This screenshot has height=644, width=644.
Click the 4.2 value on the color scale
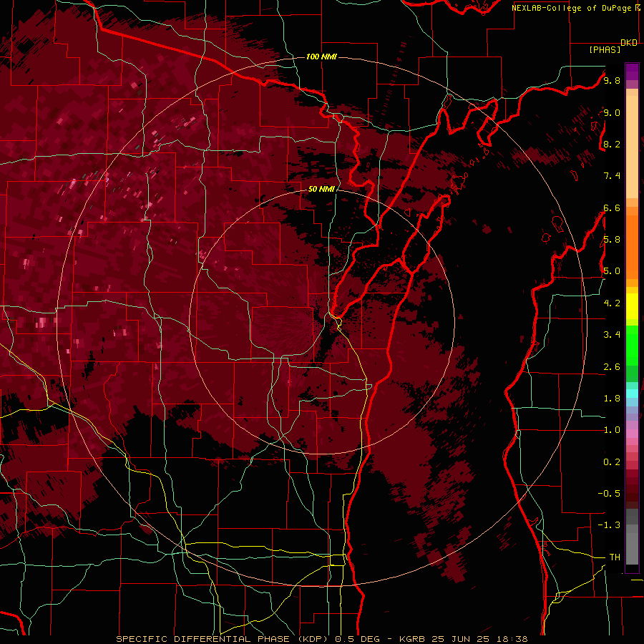[612, 303]
